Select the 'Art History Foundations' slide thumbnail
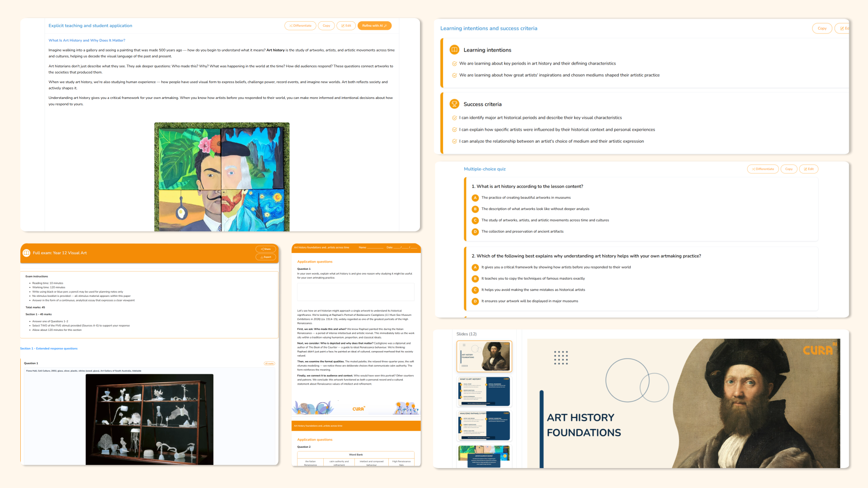The image size is (868, 488). click(484, 357)
